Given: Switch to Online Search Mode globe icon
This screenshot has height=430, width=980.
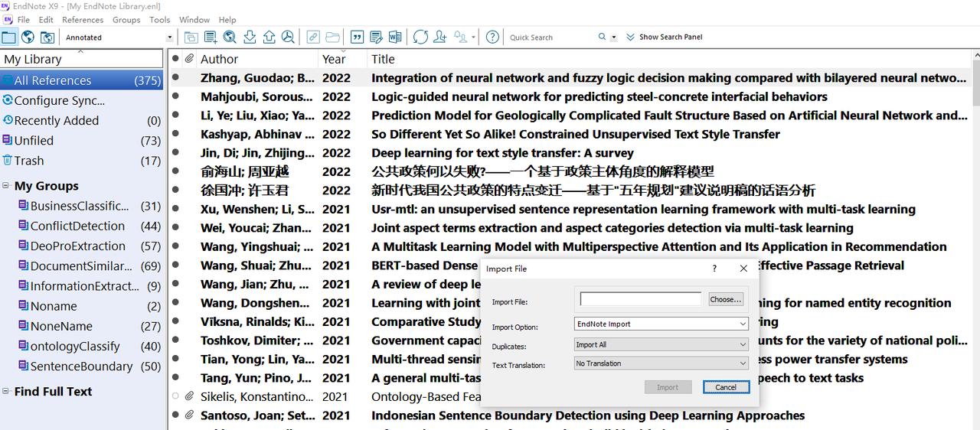Looking at the screenshot, I should [x=28, y=37].
